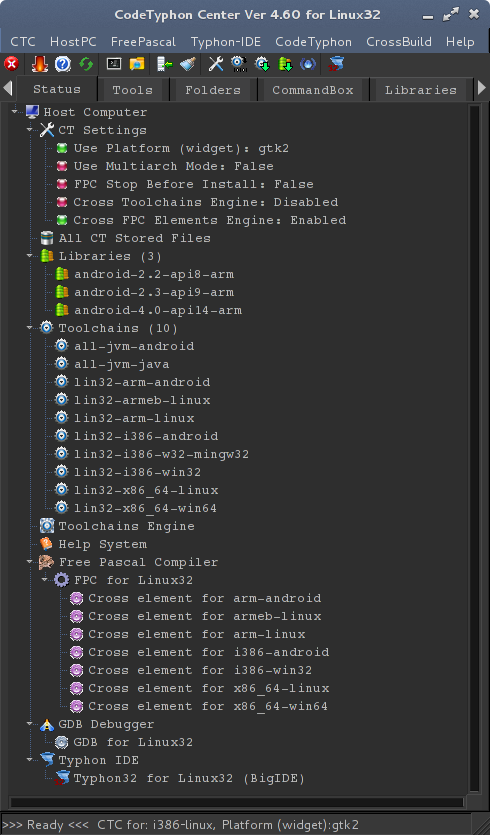Click the wrench and screwdriver settings icon
490x835 pixels.
(x=216, y=64)
